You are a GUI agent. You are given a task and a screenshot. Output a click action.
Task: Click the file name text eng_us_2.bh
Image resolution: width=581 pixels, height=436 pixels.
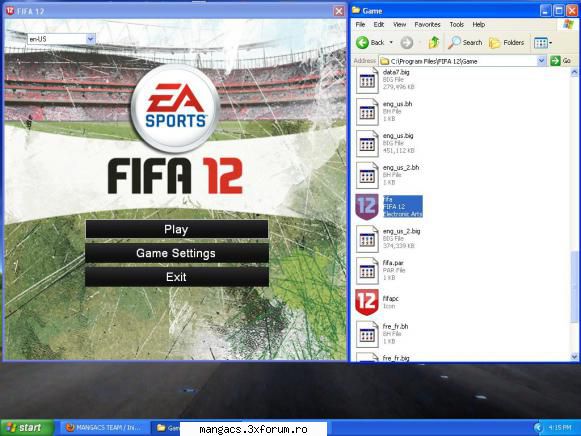pos(401,168)
